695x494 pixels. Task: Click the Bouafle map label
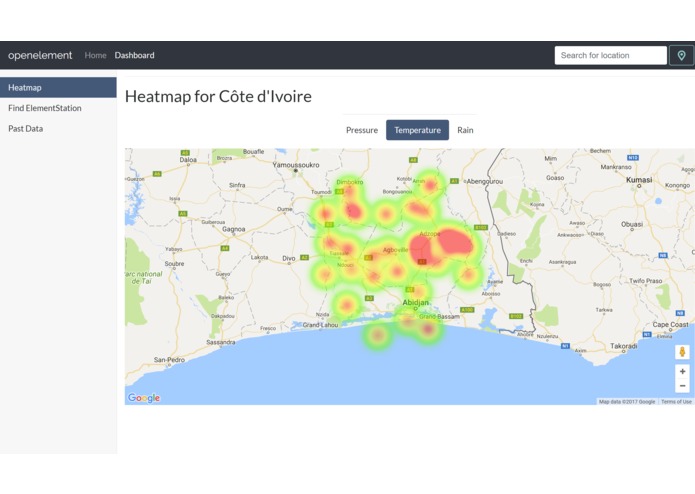pos(253,152)
